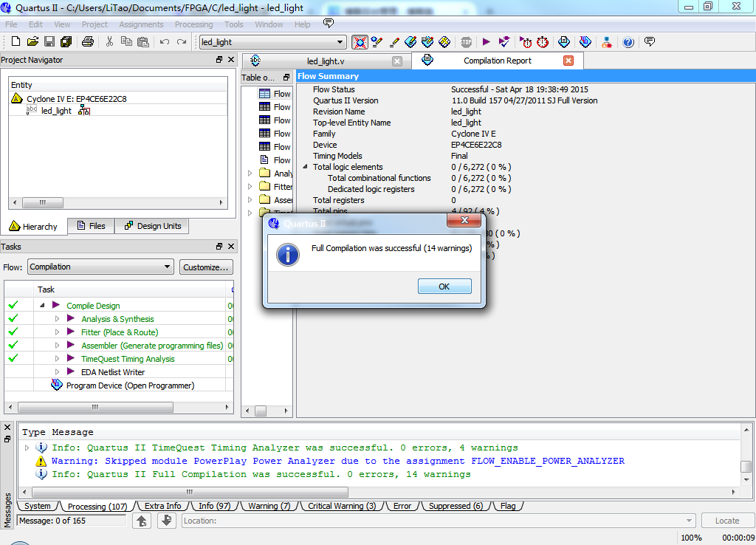This screenshot has width=756, height=545.
Task: Open the Flow Compilation dropdown
Action: point(167,267)
